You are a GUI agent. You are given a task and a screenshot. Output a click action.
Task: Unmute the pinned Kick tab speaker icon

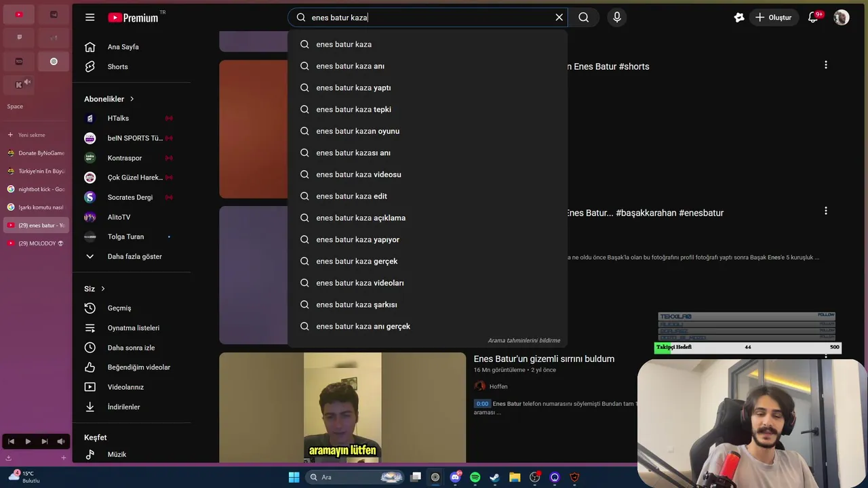point(27,82)
